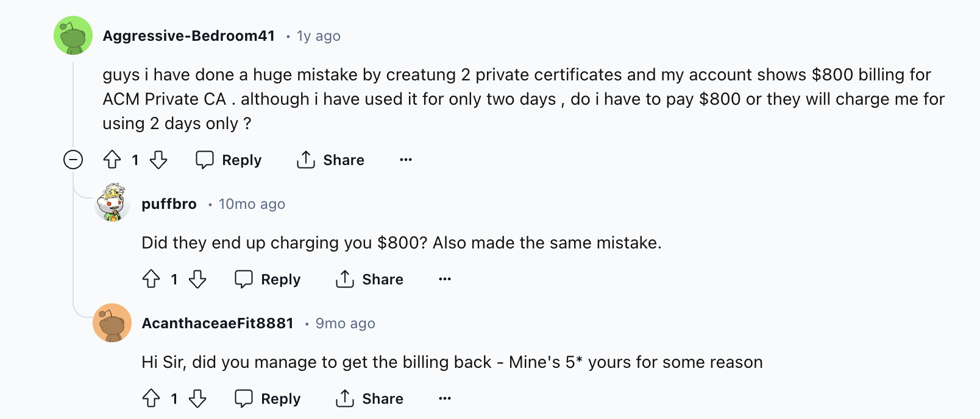Open more options on Aggressive-Bedroom41's comment
The image size is (980, 419).
(x=406, y=160)
